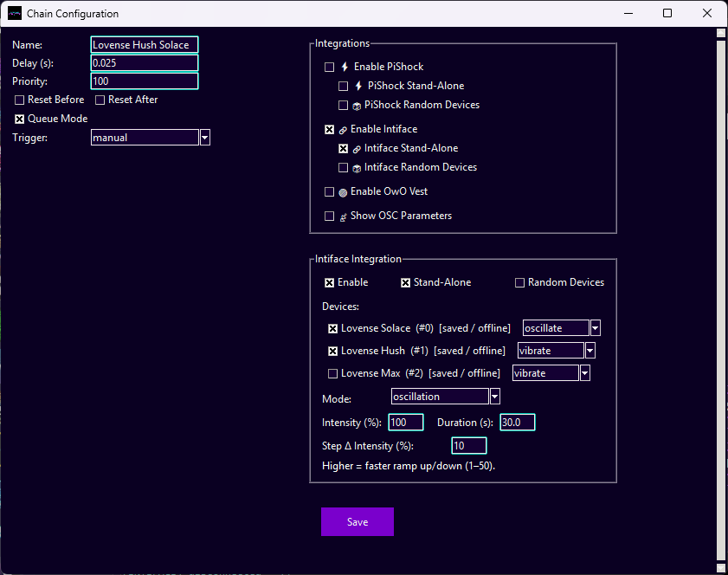Open the Mode dropdown arrow

point(495,397)
